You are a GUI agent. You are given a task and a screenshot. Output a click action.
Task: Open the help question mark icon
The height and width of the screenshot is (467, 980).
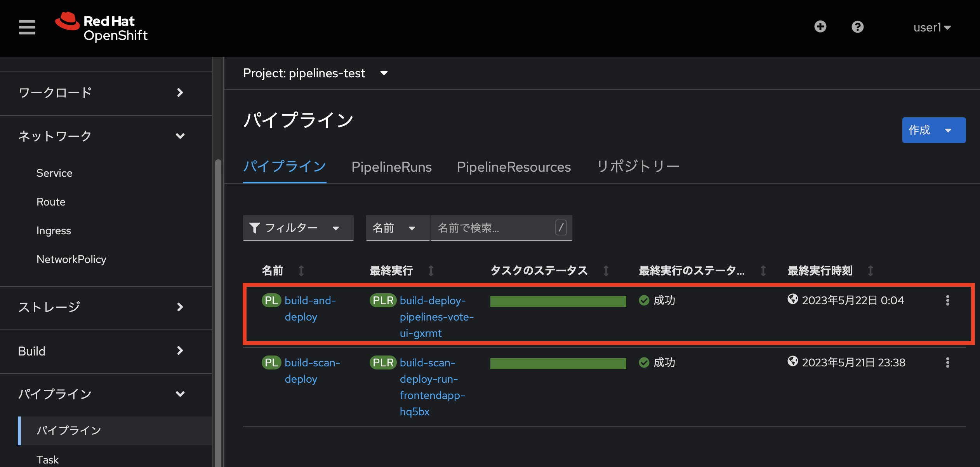[857, 27]
